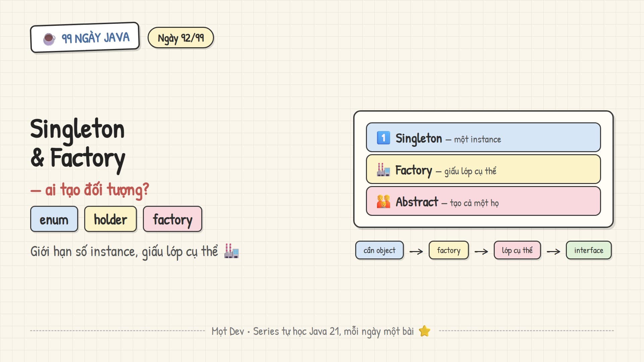The image size is (644, 362).
Task: Click "Giới hạn số instance, giấu lớp cụ thể" text
Action: (124, 252)
